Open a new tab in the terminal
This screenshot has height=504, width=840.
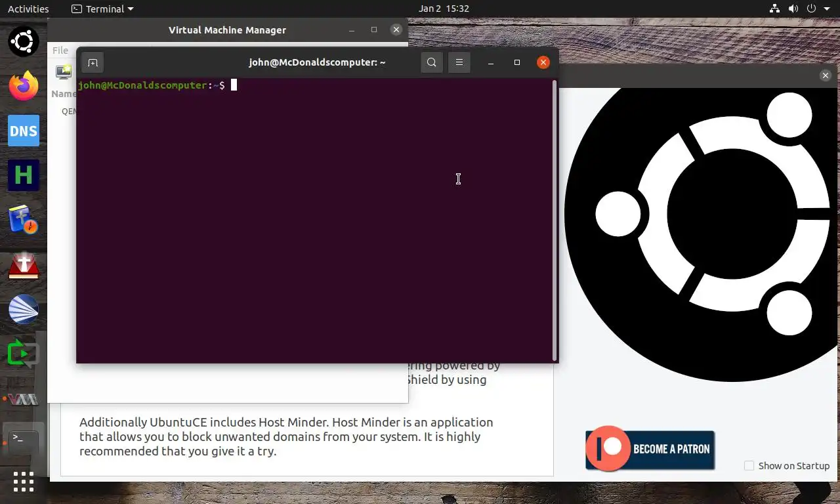point(93,62)
